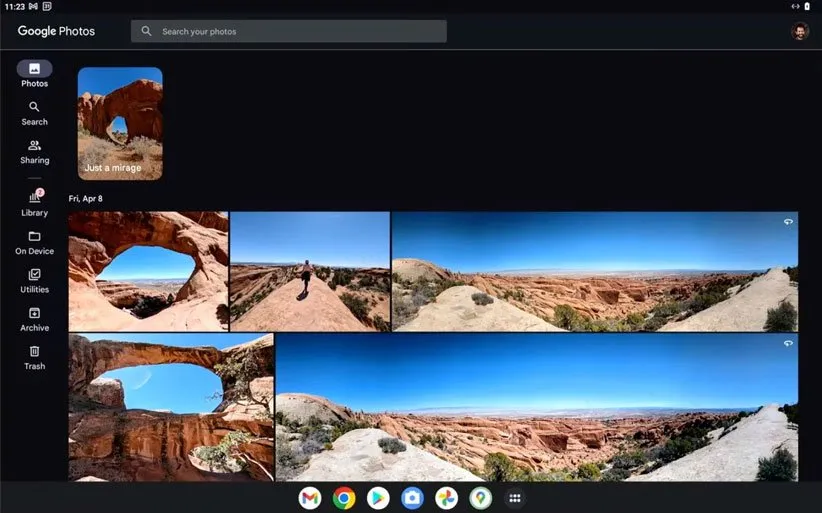The height and width of the screenshot is (513, 822).
Task: Open the bottom-left double arch photo
Action: coord(171,408)
